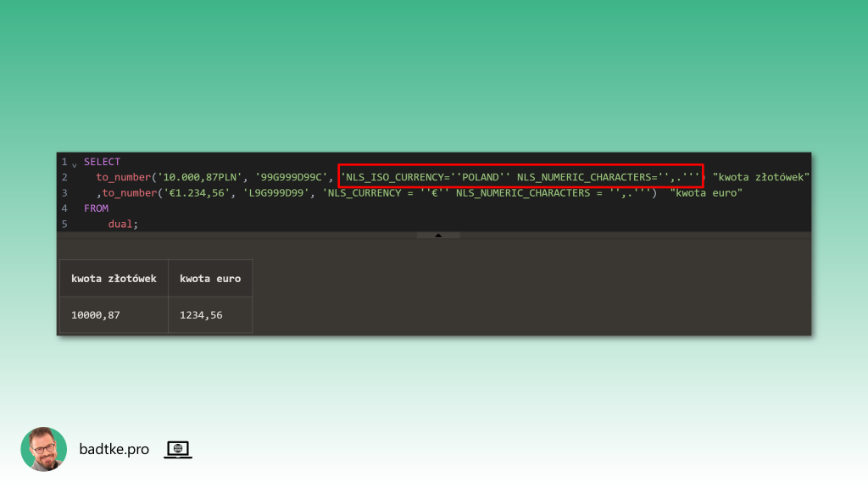Screen dimensions: 868x488
Task: Click line number 2 in the gutter
Action: [64, 177]
